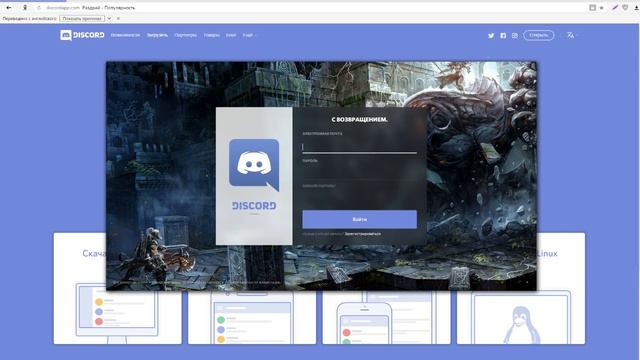Image resolution: width=640 pixels, height=360 pixels.
Task: Open the Товары nav item
Action: tap(211, 35)
